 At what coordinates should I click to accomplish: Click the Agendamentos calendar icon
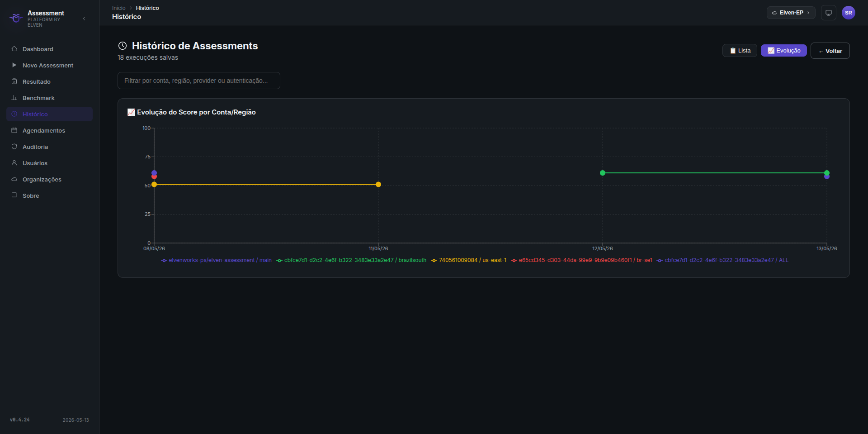pos(14,130)
